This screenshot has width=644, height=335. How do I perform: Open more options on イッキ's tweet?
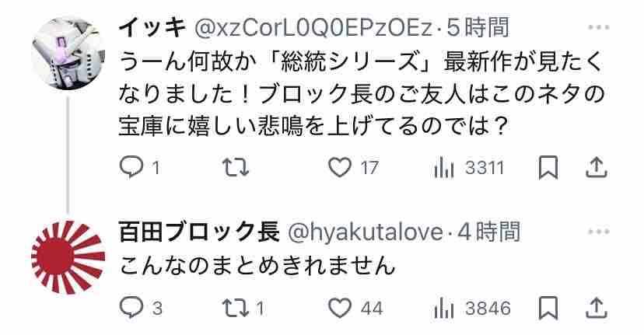tap(598, 27)
